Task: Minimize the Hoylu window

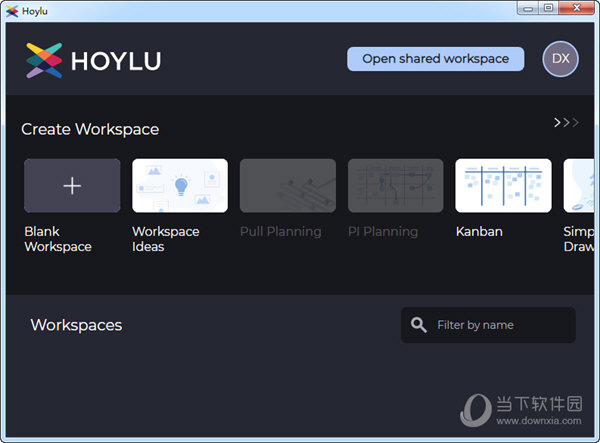Action: [x=528, y=8]
